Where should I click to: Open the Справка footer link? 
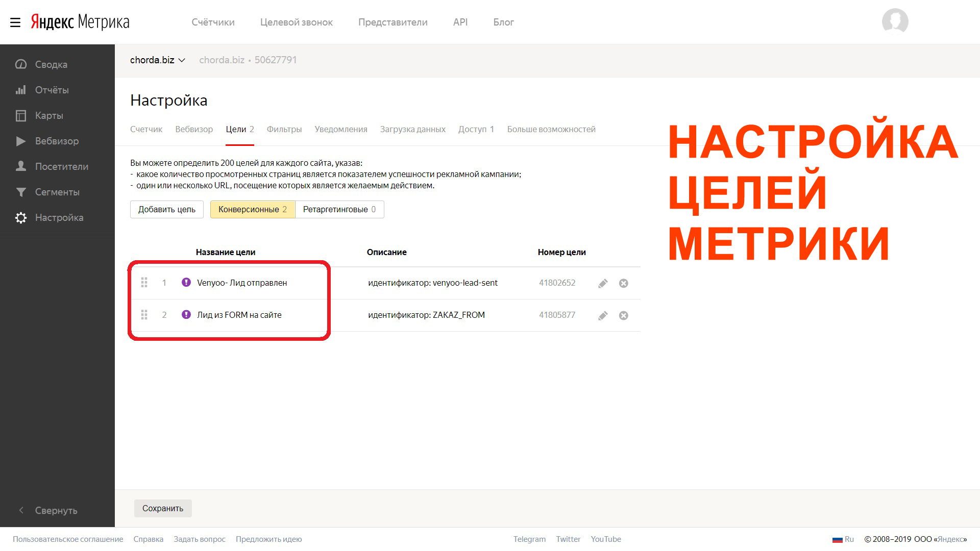[x=149, y=539]
